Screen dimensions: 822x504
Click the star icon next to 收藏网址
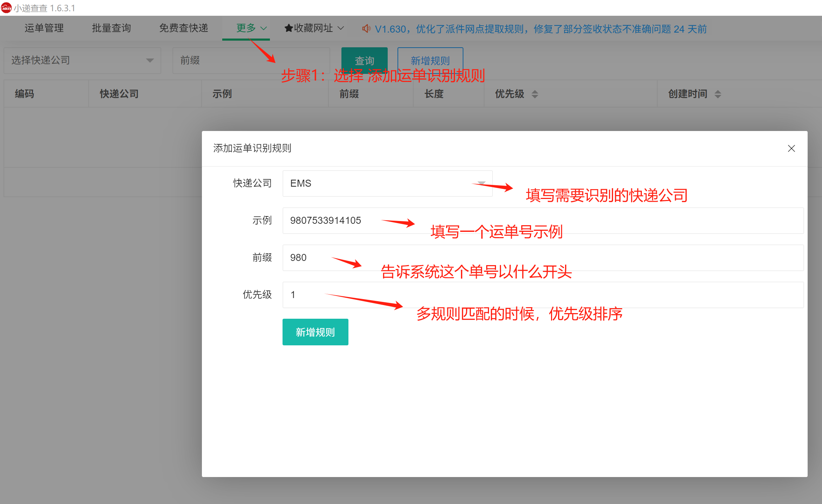[288, 28]
